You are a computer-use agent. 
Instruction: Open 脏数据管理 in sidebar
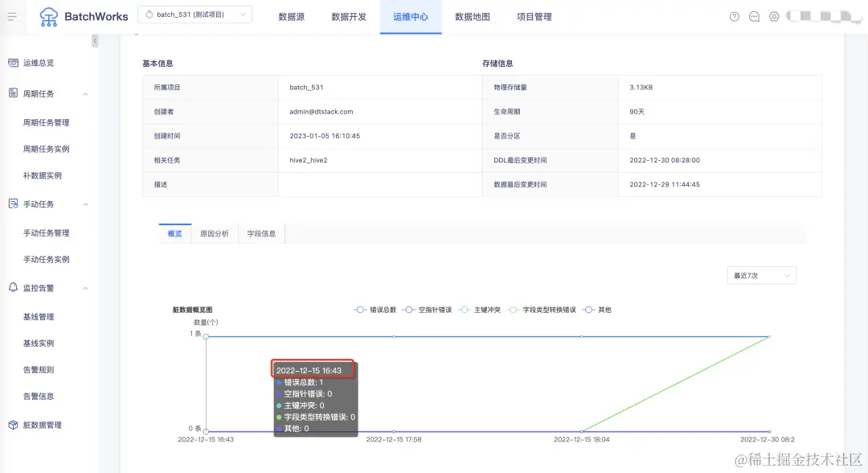tap(42, 426)
